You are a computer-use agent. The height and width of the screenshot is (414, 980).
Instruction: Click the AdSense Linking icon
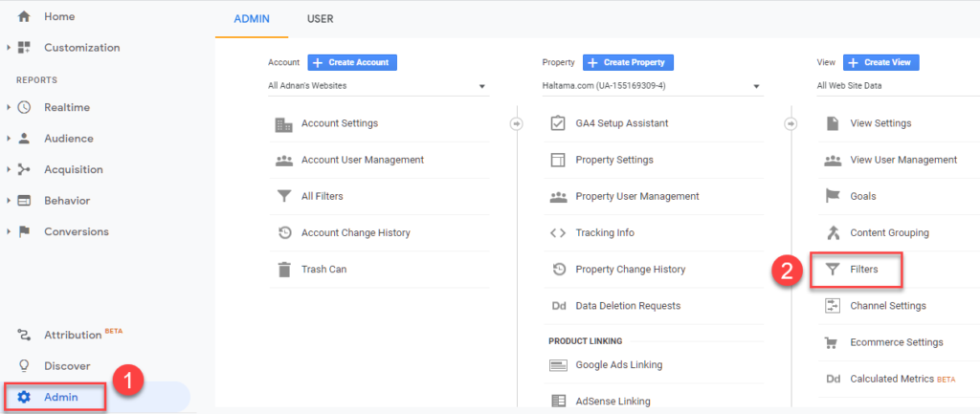coord(558,401)
